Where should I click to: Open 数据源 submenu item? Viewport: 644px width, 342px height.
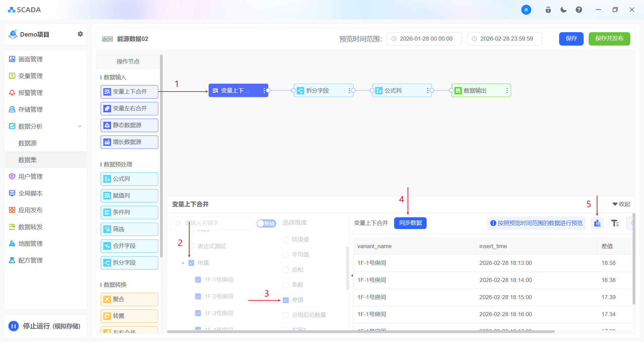click(x=28, y=143)
